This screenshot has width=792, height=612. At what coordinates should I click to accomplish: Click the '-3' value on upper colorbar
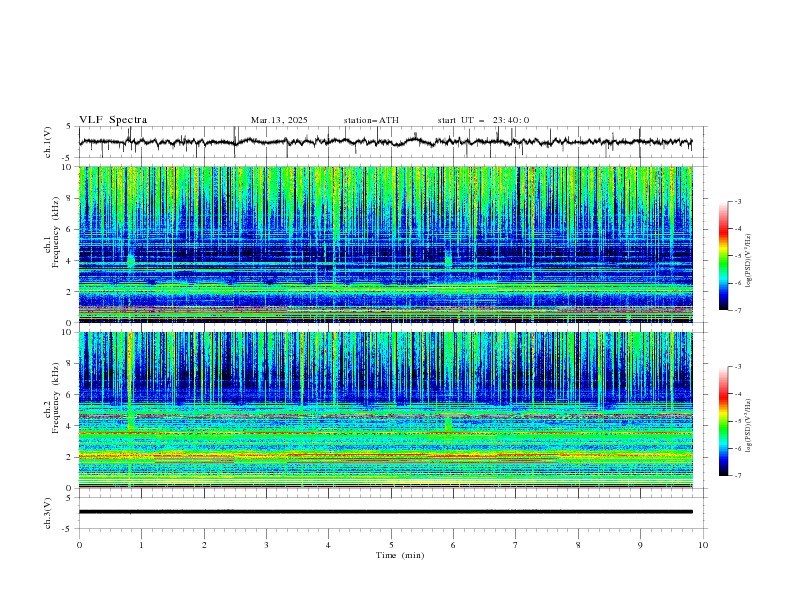point(737,201)
